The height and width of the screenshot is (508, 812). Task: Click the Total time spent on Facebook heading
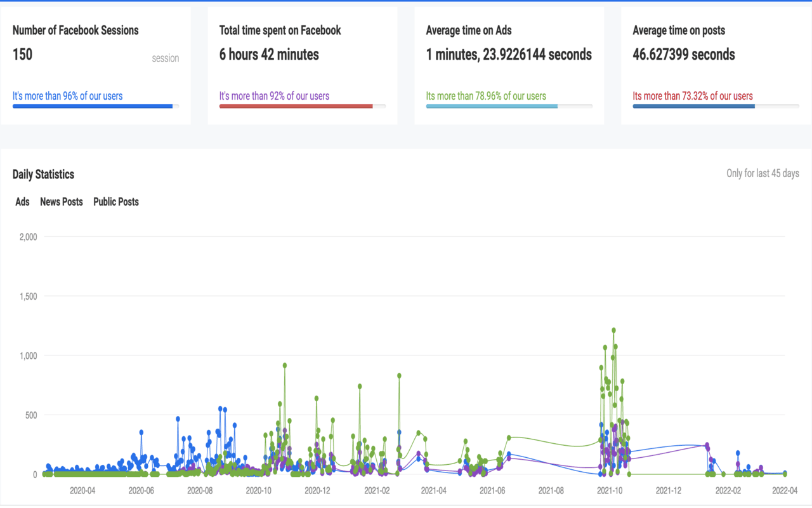pos(280,30)
